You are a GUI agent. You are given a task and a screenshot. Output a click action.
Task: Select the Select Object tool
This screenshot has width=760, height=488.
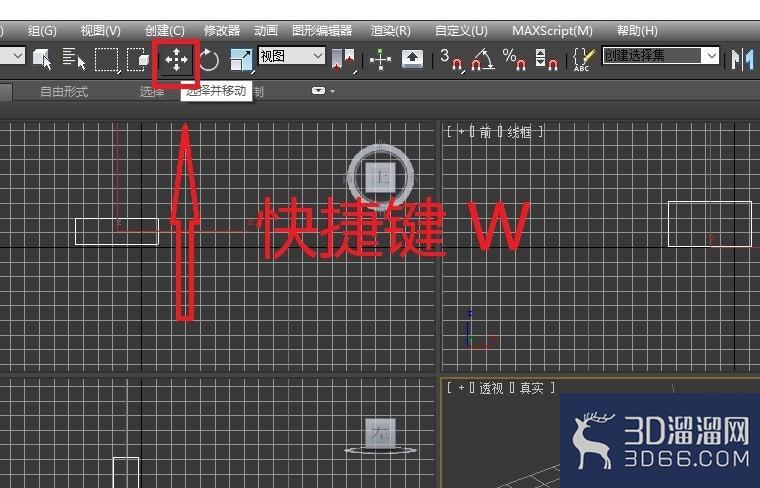(x=43, y=60)
